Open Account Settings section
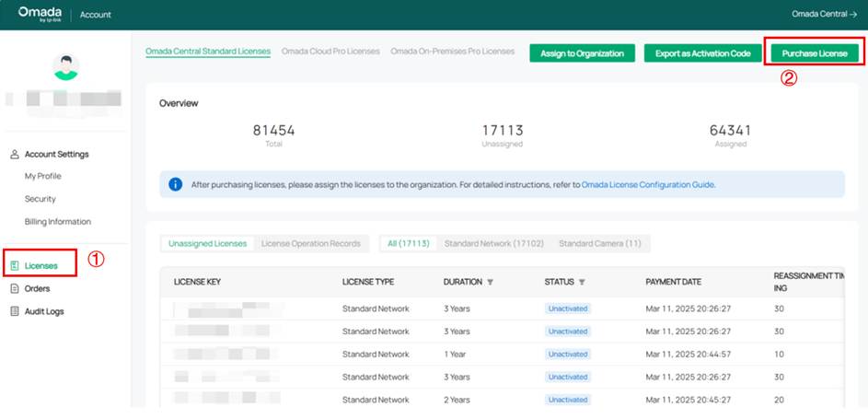This screenshot has width=868, height=419. pyautogui.click(x=56, y=155)
